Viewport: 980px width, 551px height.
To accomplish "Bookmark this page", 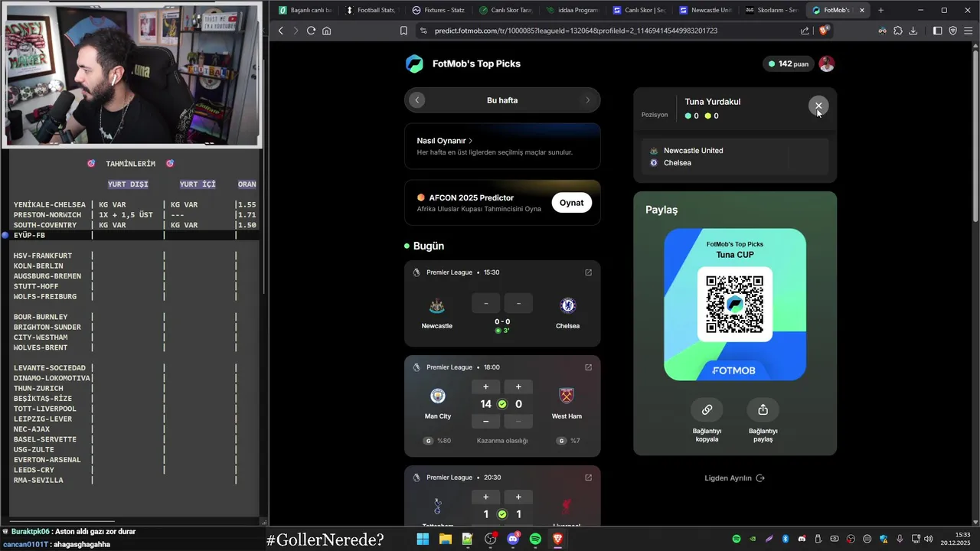I will click(403, 31).
